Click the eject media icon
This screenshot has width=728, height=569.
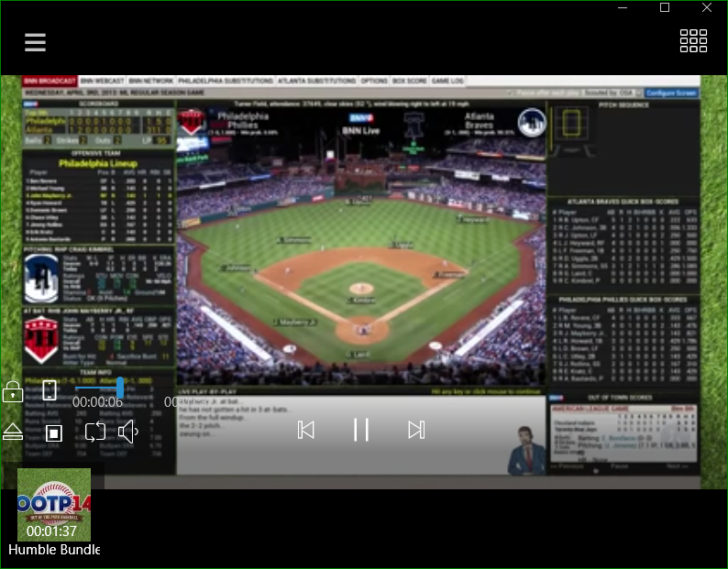click(x=13, y=432)
